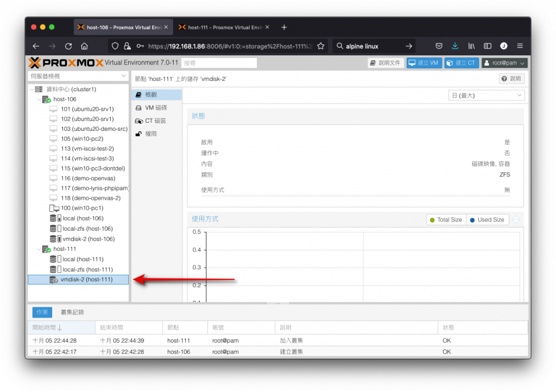This screenshot has width=556, height=392.
Task: Select storage vmdisk-2 (host-106)
Action: click(89, 239)
